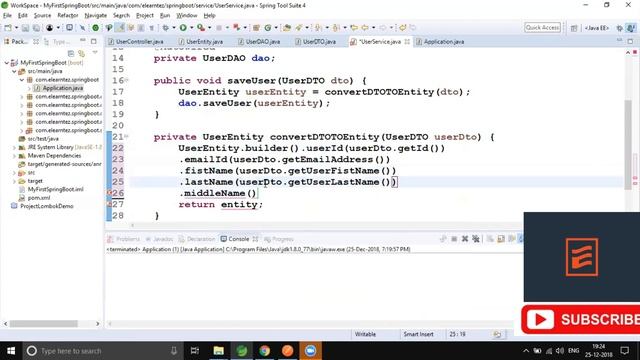Click the back navigation yellow arrow
This screenshot has height=360, width=640.
(365, 28)
